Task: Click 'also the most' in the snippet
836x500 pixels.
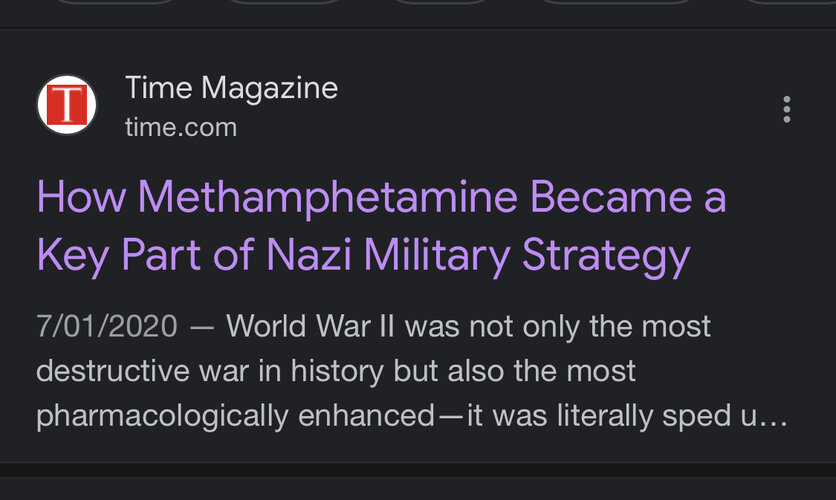Action: click(542, 371)
